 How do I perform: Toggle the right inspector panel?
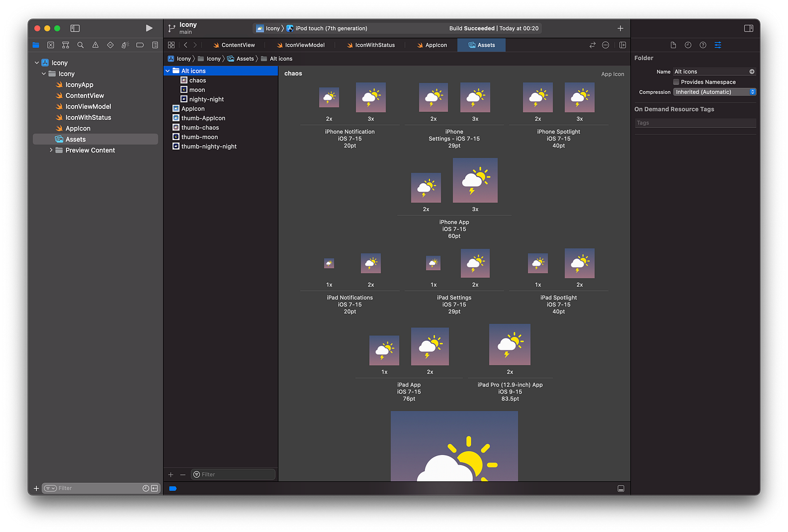click(749, 28)
